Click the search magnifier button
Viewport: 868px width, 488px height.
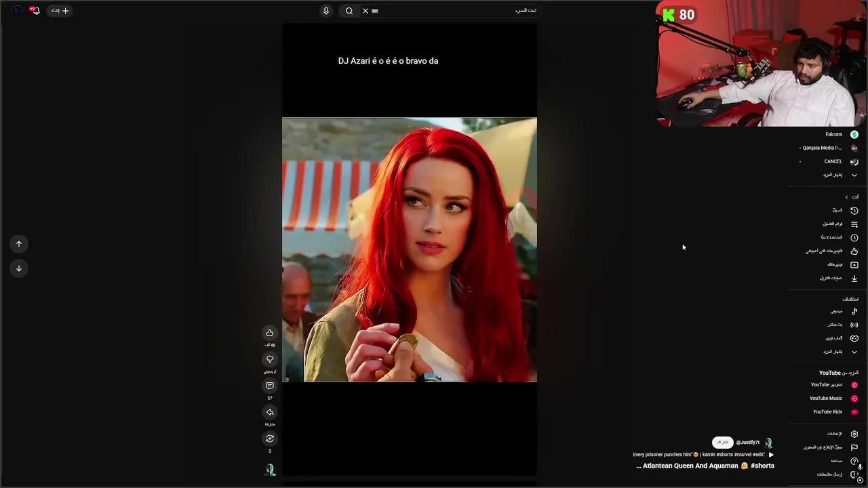349,11
